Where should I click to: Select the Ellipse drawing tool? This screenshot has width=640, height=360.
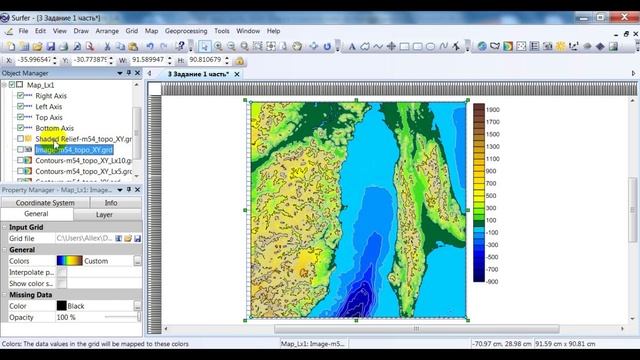coord(431,46)
